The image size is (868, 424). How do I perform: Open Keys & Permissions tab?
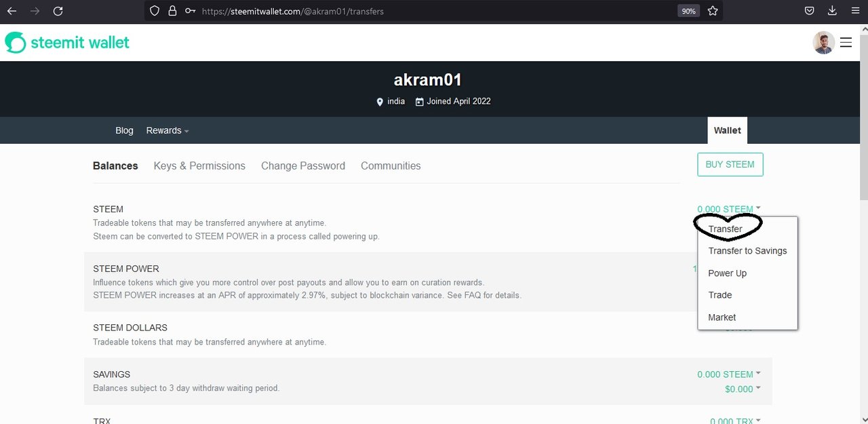pos(199,166)
